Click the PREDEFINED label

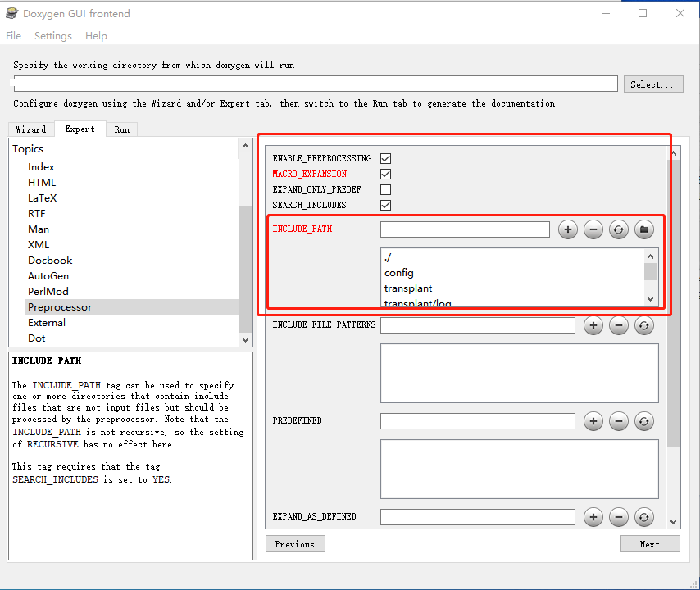click(x=297, y=421)
